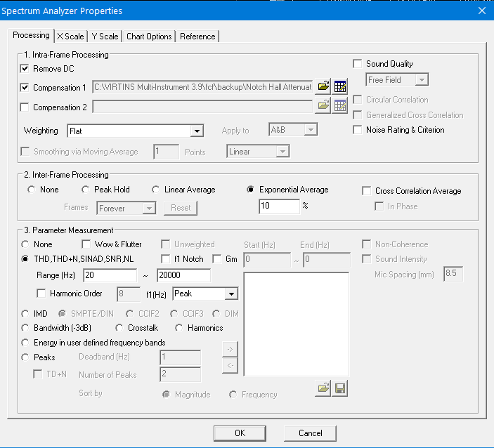Switch to the Reference tab
The width and height of the screenshot is (494, 448).
(197, 37)
